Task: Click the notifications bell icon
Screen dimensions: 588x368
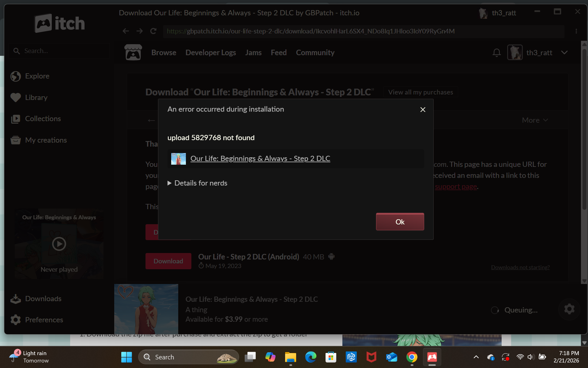Action: 496,53
